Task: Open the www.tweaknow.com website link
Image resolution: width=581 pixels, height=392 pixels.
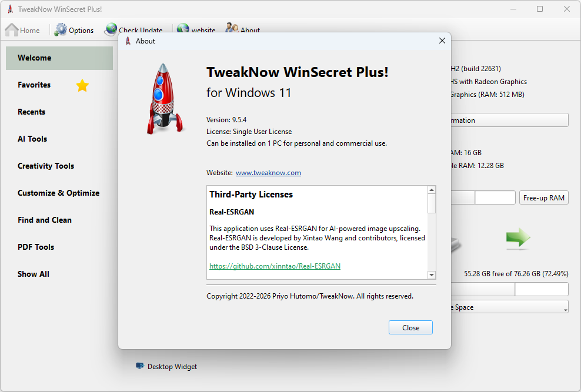Action: pyautogui.click(x=268, y=173)
